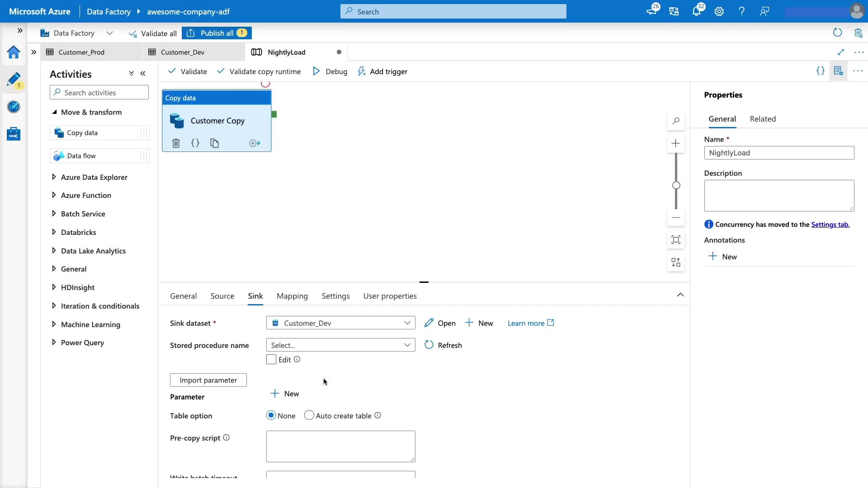Follow the Settings tab link
Image resolution: width=868 pixels, height=488 pixels.
[x=830, y=225]
